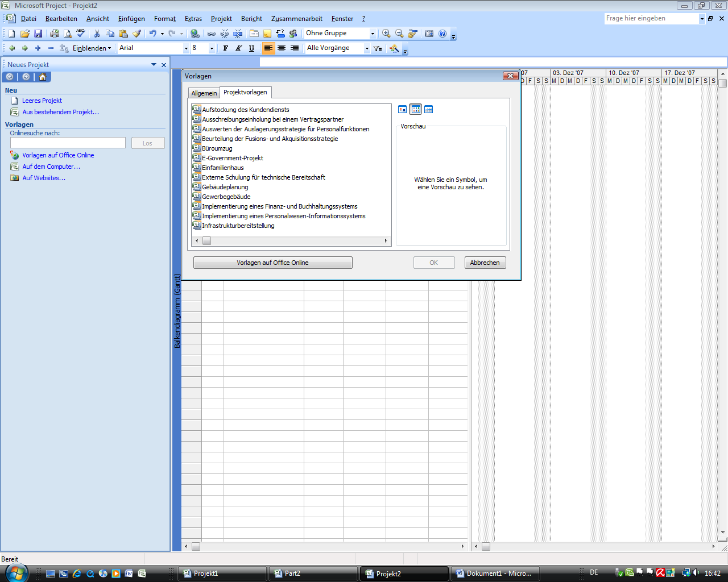
Task: Click Vorlagen auf Office Online dialog button
Action: (273, 263)
